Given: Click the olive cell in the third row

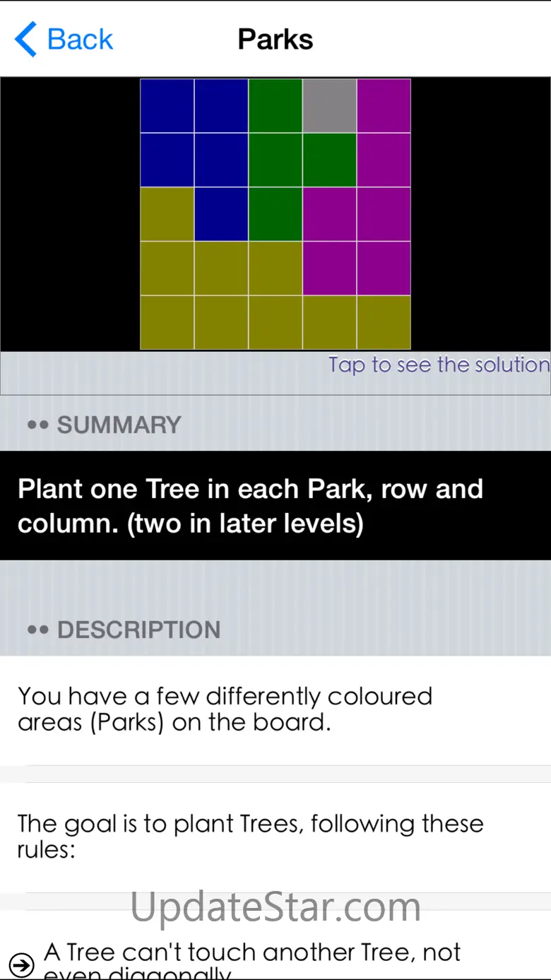Looking at the screenshot, I should click(x=167, y=214).
